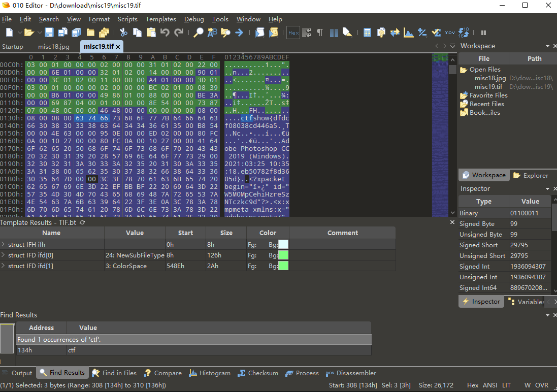Open dropdown arrow beside Open file icon
This screenshot has height=392, width=557.
pos(40,32)
